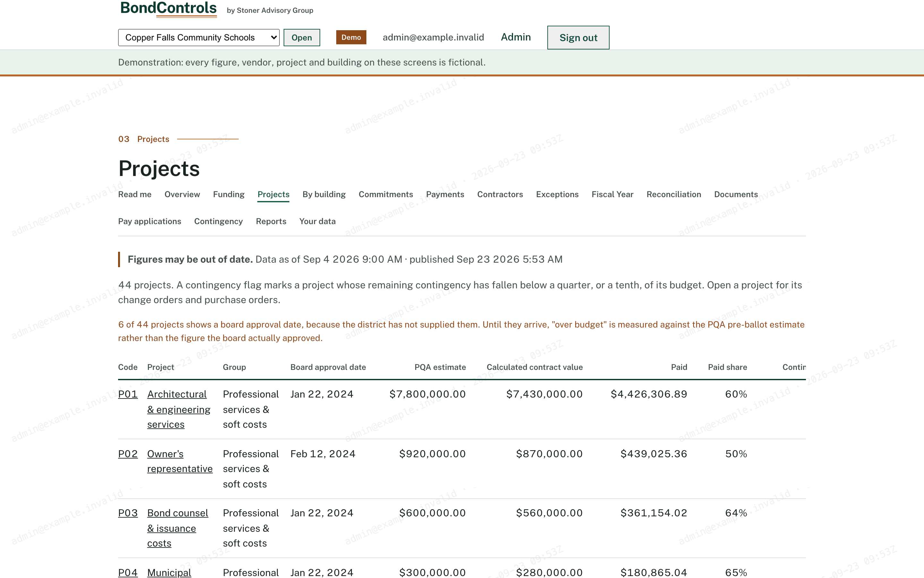924x578 pixels.
Task: Open the Contractors tab
Action: (500, 194)
